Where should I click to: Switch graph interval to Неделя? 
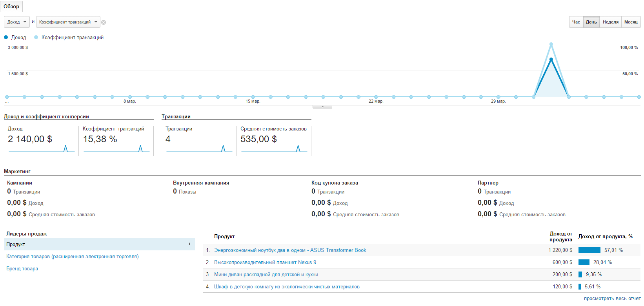(x=611, y=22)
